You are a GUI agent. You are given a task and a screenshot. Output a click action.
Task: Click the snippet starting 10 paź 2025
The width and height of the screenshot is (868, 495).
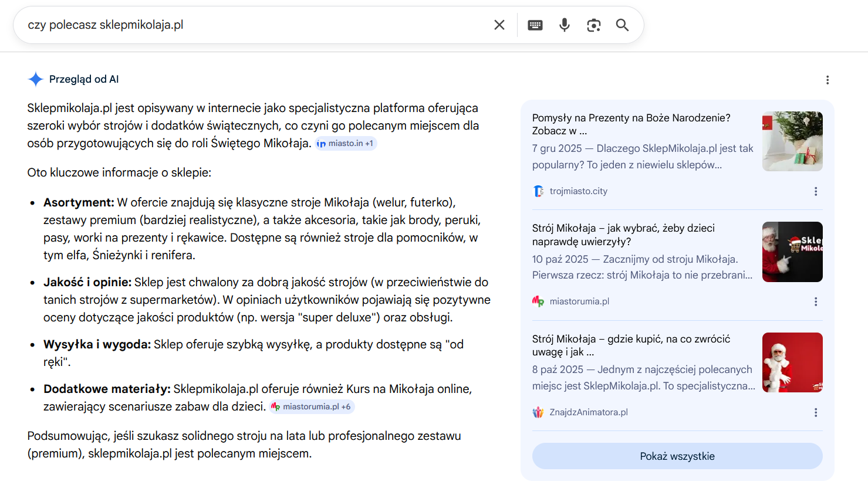pos(642,267)
